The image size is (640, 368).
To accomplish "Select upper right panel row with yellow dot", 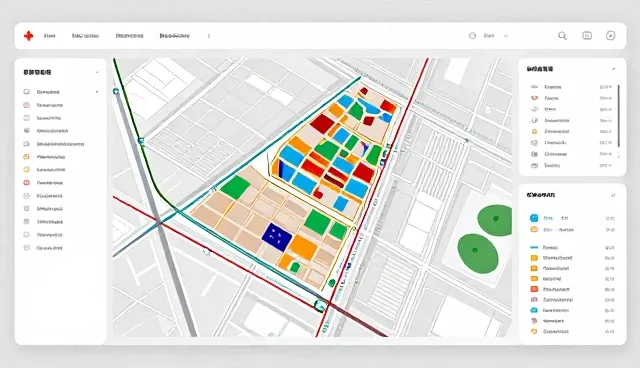I will (571, 132).
